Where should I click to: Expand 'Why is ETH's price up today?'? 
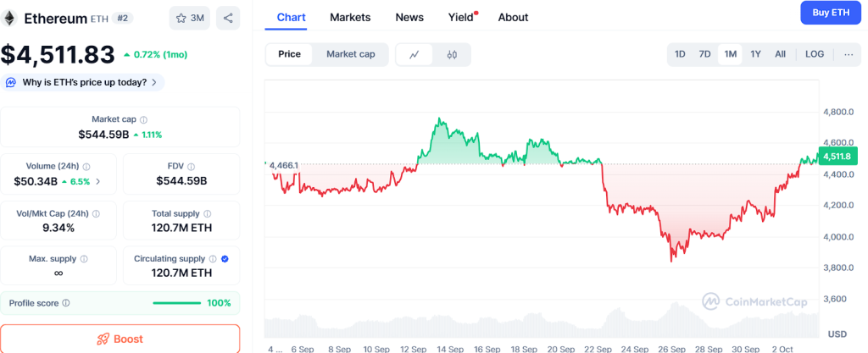(x=83, y=82)
